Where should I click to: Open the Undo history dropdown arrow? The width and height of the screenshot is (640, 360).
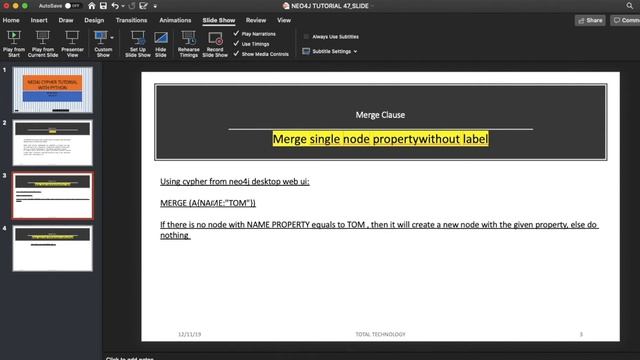(123, 6)
